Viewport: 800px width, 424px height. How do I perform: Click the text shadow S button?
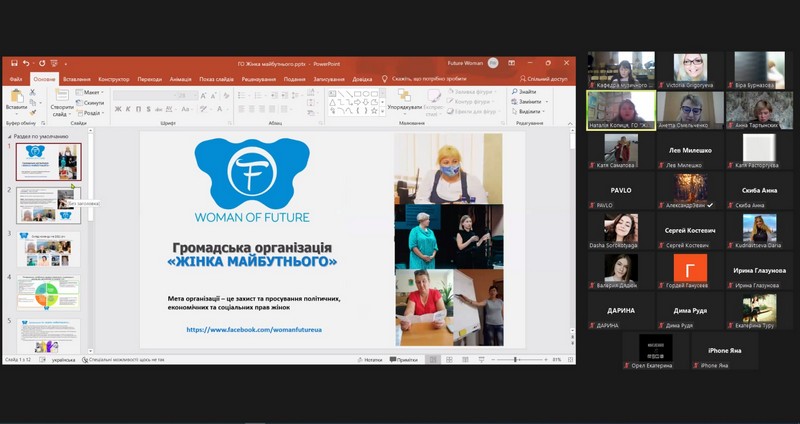[x=148, y=109]
